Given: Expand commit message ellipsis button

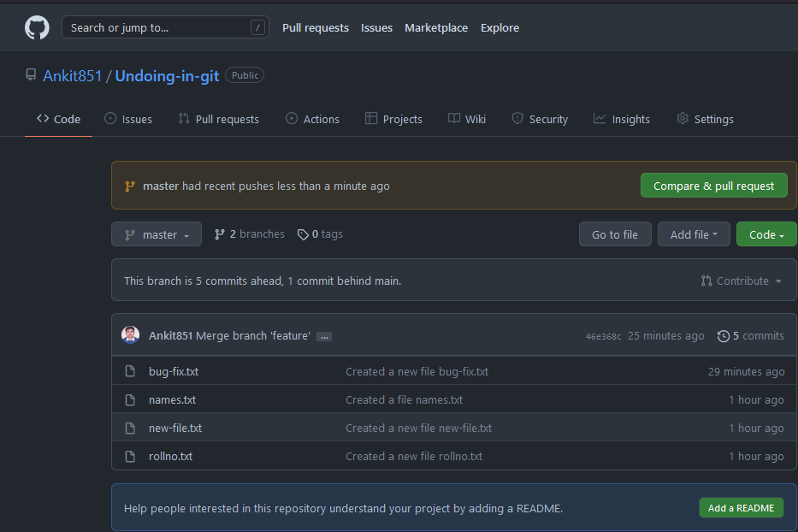Looking at the screenshot, I should (324, 337).
